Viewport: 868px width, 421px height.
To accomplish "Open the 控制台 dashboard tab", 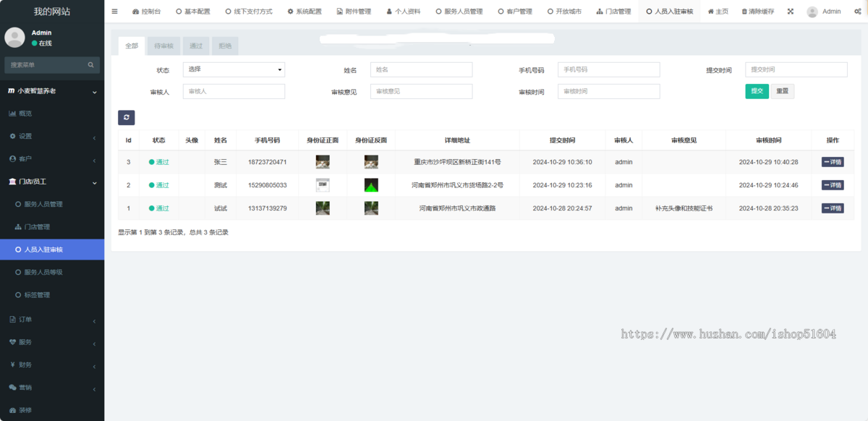I will 147,12.
